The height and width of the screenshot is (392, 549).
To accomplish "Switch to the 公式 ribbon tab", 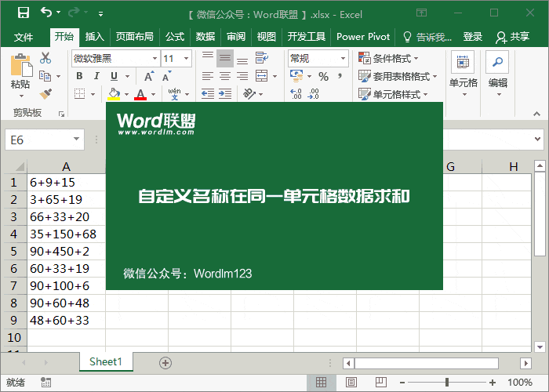I will coord(174,37).
